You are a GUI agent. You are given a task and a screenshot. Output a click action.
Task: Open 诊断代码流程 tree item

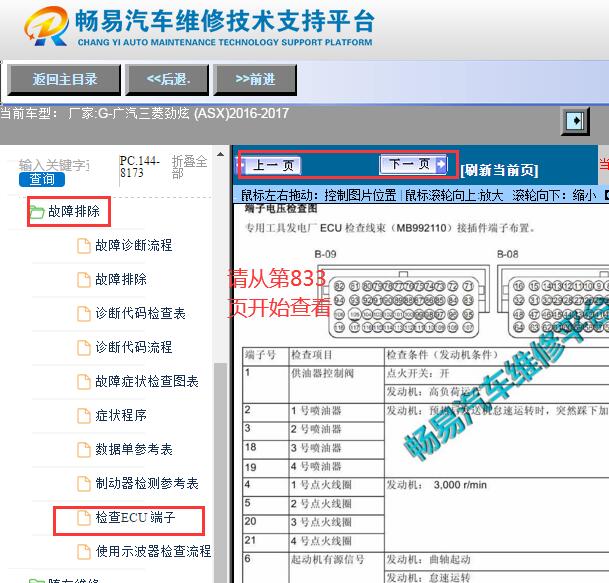[134, 348]
